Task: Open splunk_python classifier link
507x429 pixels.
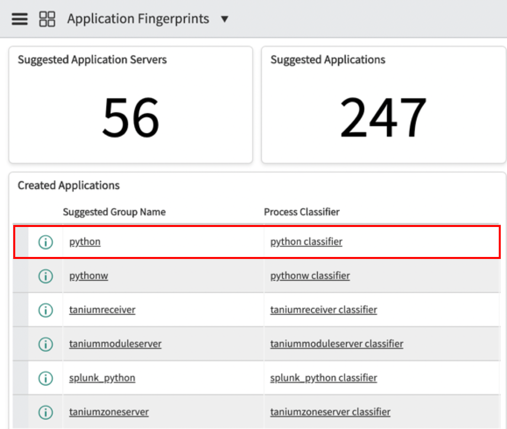Action: click(x=324, y=378)
